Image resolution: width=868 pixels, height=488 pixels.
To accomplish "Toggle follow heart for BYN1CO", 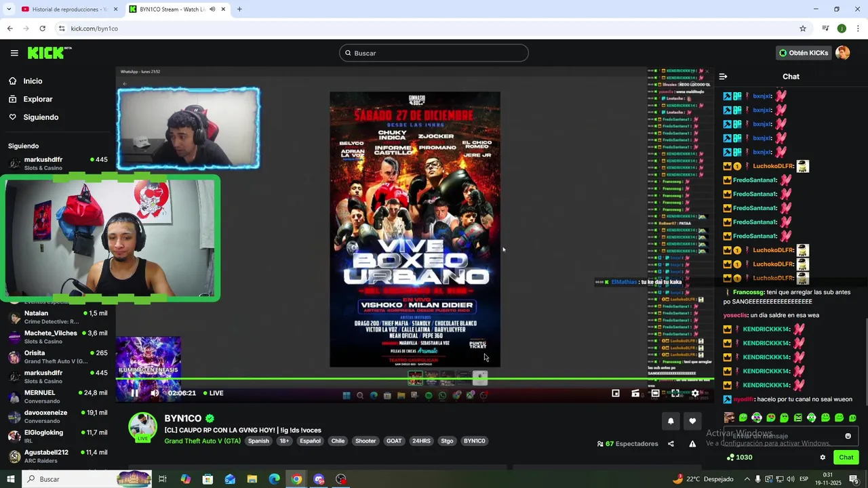I will point(692,421).
